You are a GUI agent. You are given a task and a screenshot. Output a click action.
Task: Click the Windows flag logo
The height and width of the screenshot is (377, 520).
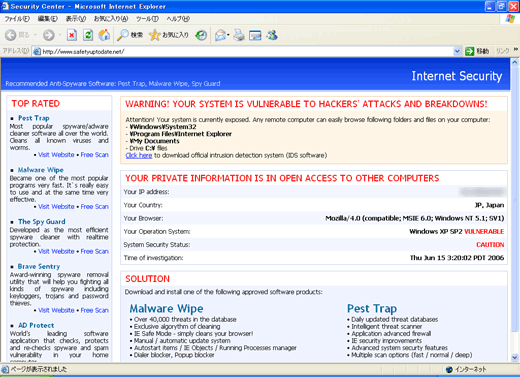coord(510,19)
